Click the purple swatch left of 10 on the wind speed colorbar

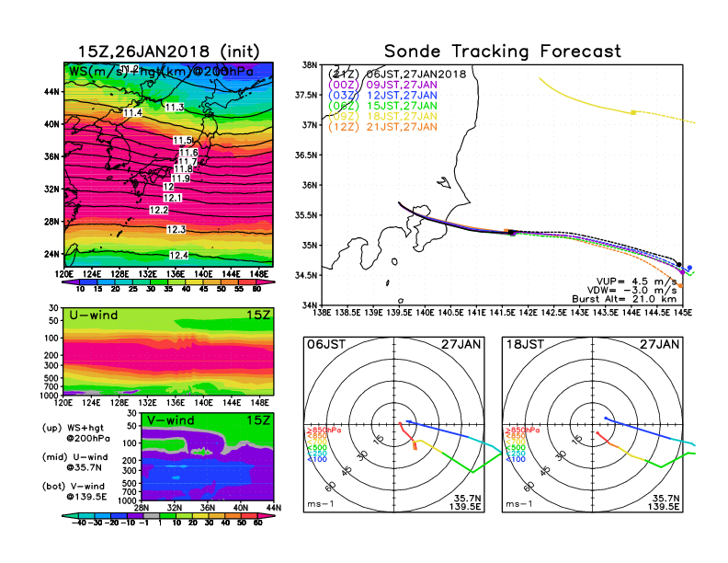point(71,282)
